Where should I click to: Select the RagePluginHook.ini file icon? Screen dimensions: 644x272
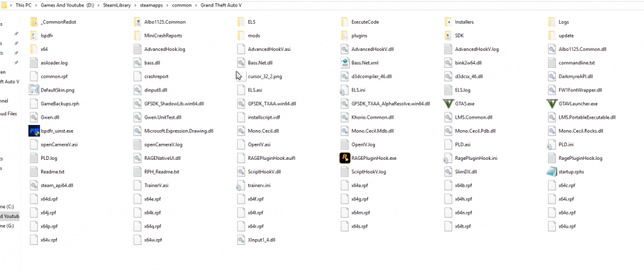coord(448,158)
